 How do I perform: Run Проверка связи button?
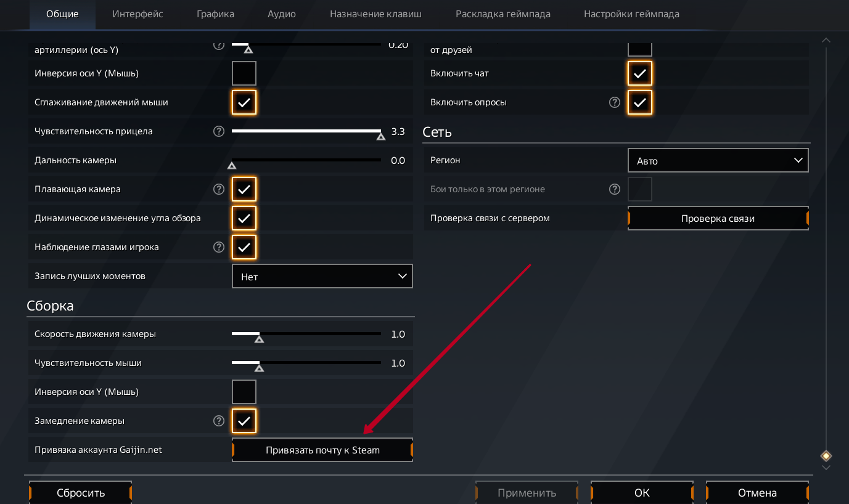pyautogui.click(x=718, y=218)
